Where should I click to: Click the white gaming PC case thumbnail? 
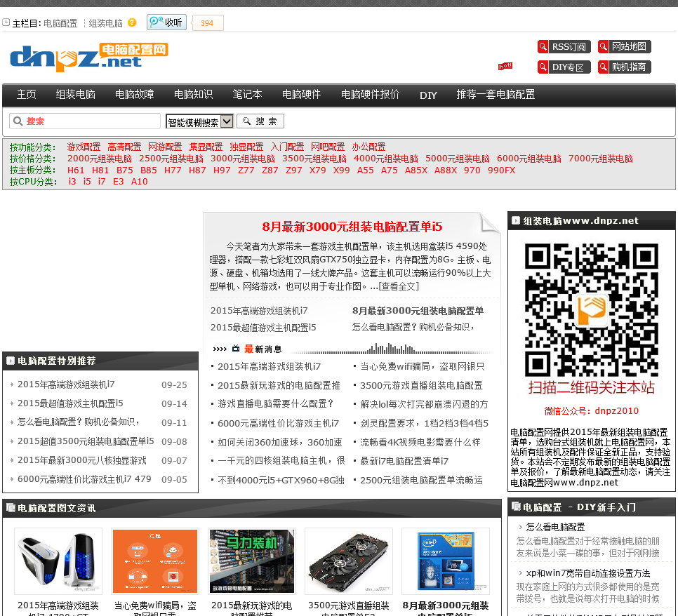coord(58,561)
